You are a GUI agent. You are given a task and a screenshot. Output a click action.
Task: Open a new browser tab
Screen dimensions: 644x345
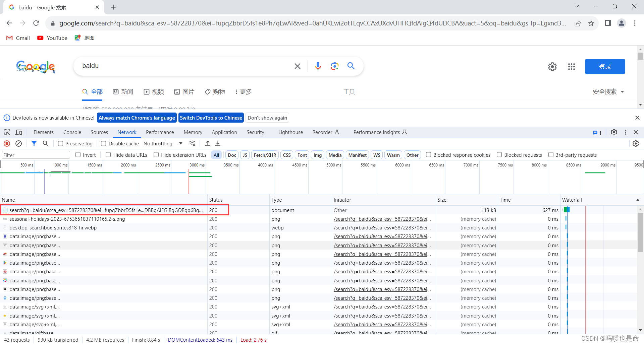click(x=113, y=7)
